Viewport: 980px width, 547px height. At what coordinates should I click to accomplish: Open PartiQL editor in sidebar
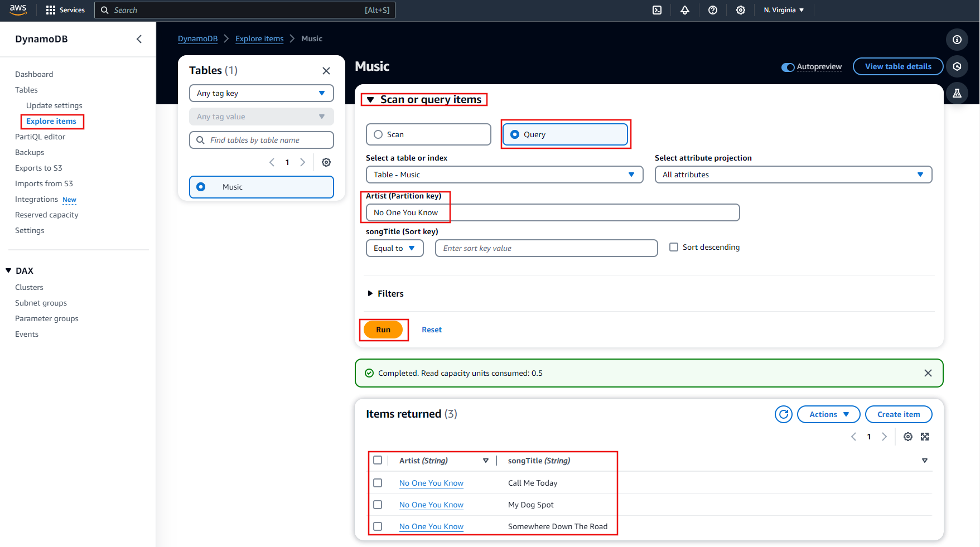[40, 137]
